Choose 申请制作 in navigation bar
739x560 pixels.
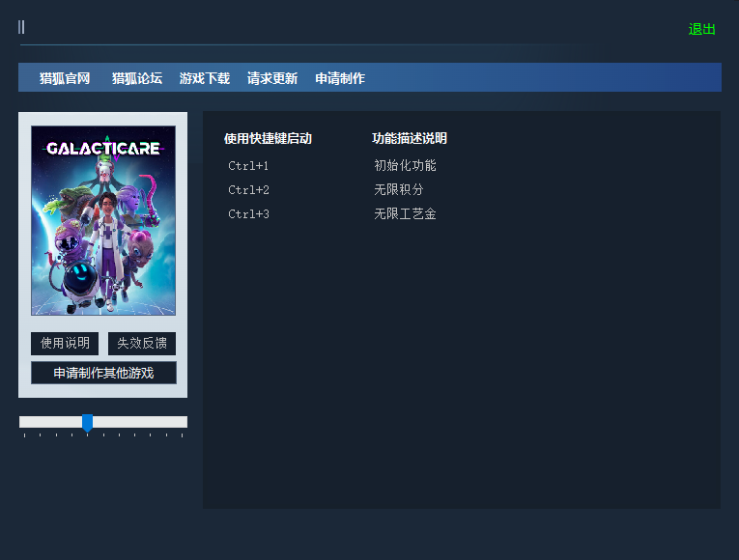(x=340, y=78)
